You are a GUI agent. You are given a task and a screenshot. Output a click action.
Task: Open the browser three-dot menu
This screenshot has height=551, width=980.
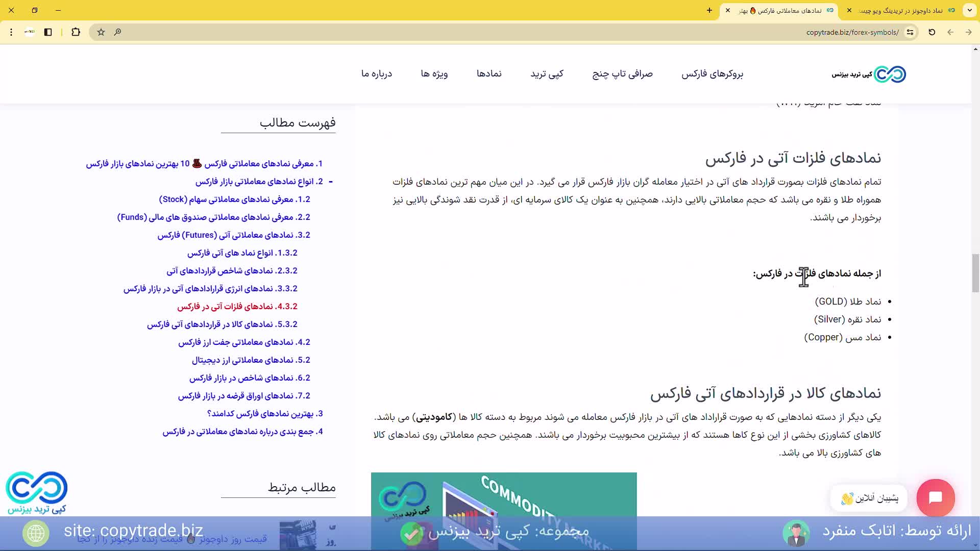(11, 32)
